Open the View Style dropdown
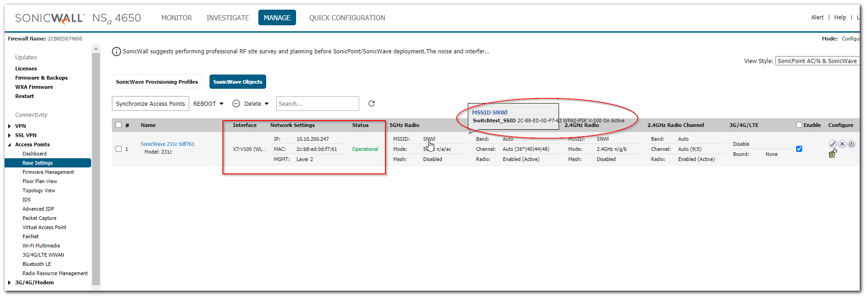868x299 pixels. point(817,61)
